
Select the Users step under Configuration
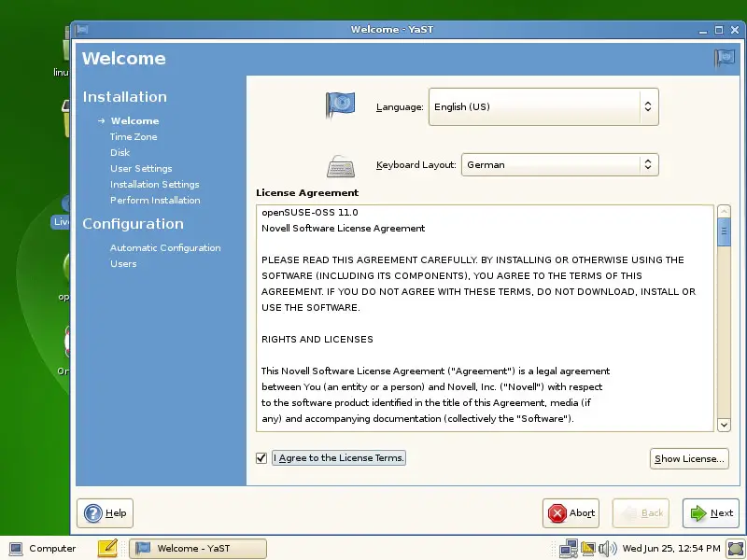123,264
